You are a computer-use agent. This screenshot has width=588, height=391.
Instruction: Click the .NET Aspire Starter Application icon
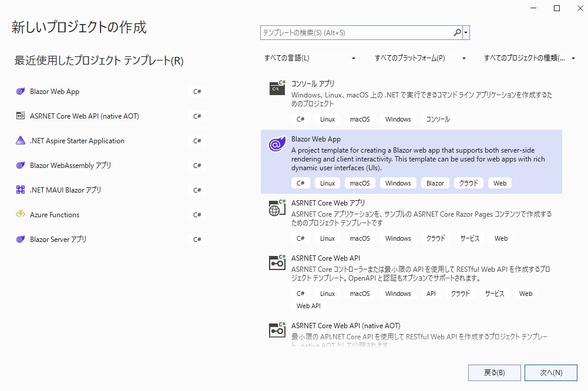[x=21, y=140]
